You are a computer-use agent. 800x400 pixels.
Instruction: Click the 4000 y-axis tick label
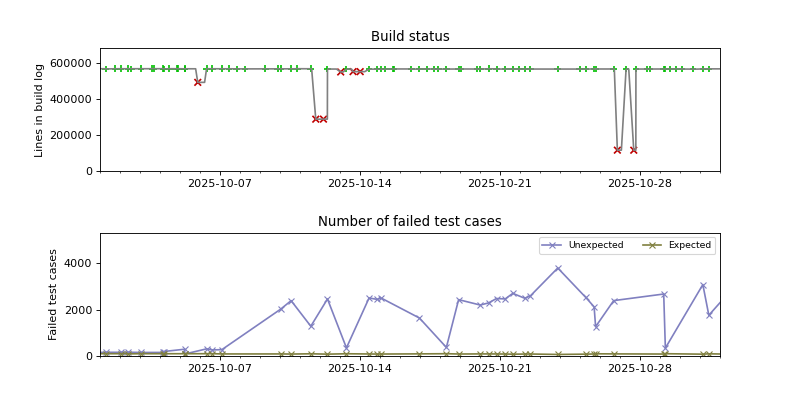(79, 263)
